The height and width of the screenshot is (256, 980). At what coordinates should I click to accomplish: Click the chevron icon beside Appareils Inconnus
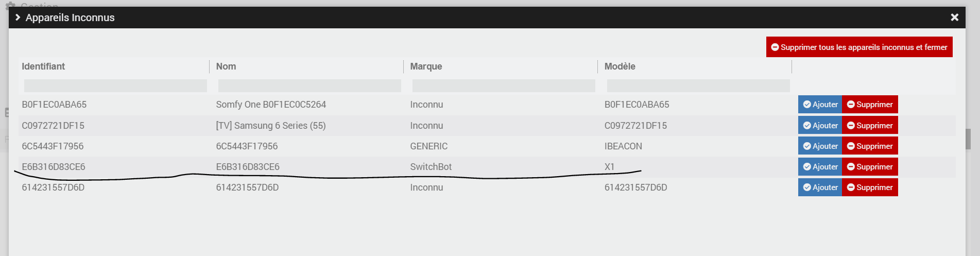[18, 18]
